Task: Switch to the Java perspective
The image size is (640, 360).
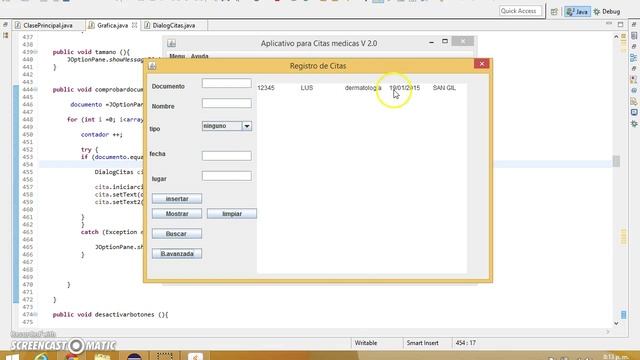Action: pos(577,12)
